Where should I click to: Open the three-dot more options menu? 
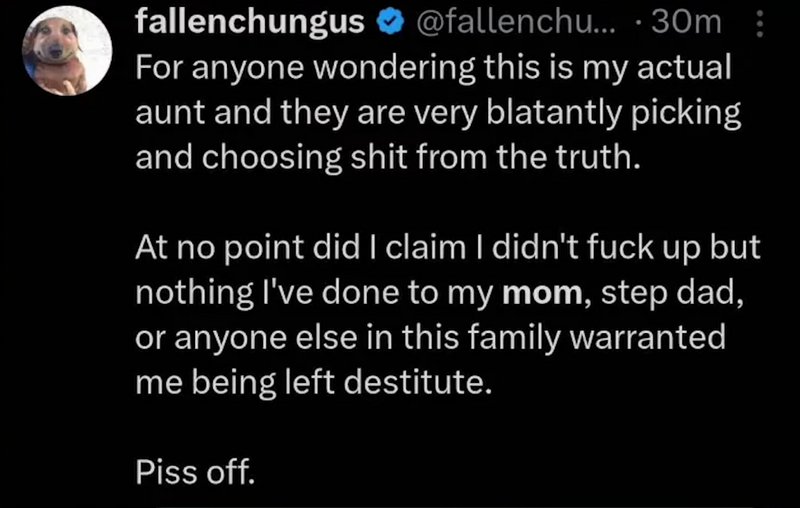(759, 21)
